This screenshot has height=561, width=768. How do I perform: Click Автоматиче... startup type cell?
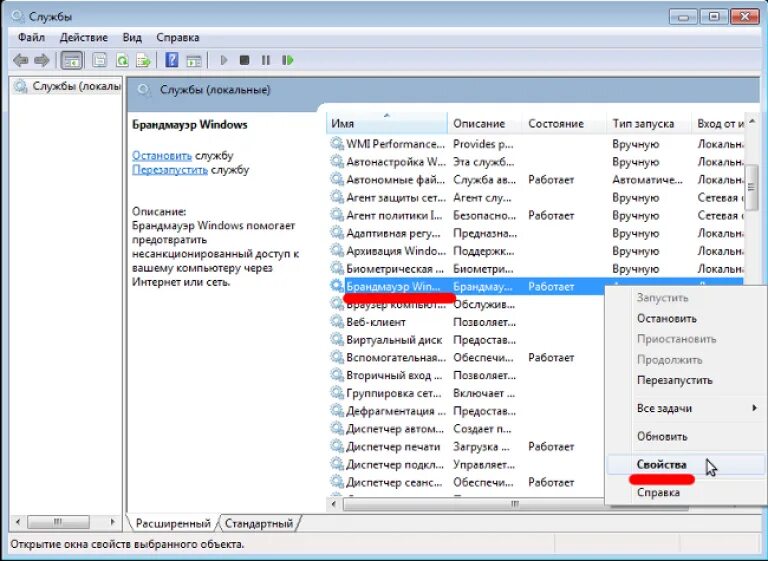click(647, 179)
